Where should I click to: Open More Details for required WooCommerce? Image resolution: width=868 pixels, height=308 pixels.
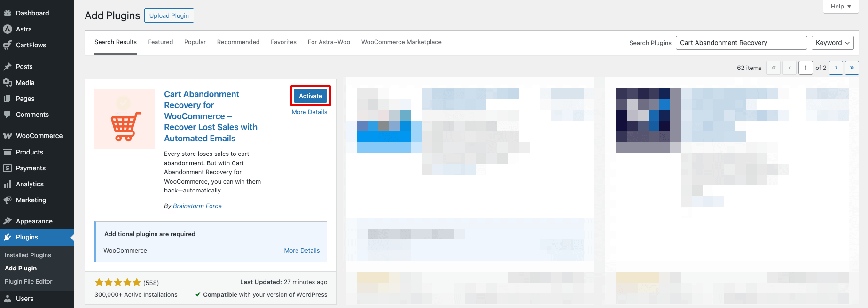pos(302,251)
